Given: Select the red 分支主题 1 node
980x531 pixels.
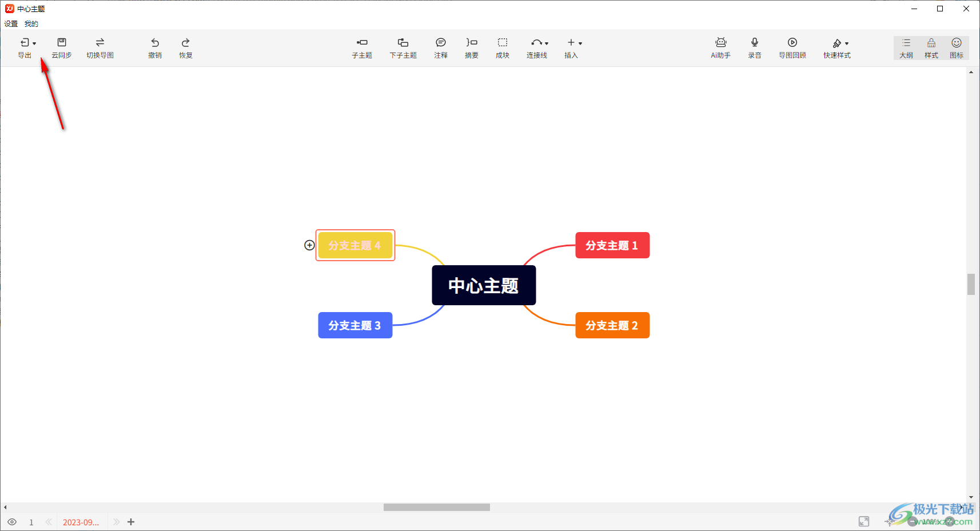Looking at the screenshot, I should tap(612, 245).
